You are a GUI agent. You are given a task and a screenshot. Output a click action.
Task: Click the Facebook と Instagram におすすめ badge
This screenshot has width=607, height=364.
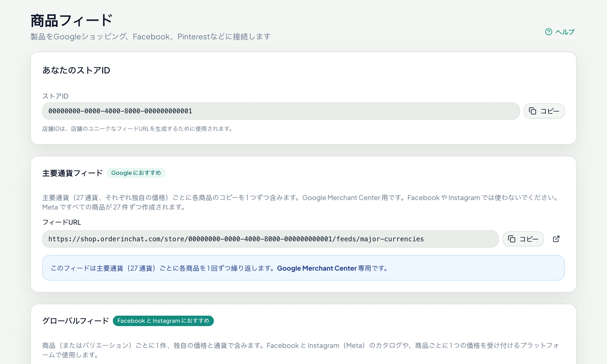click(163, 321)
